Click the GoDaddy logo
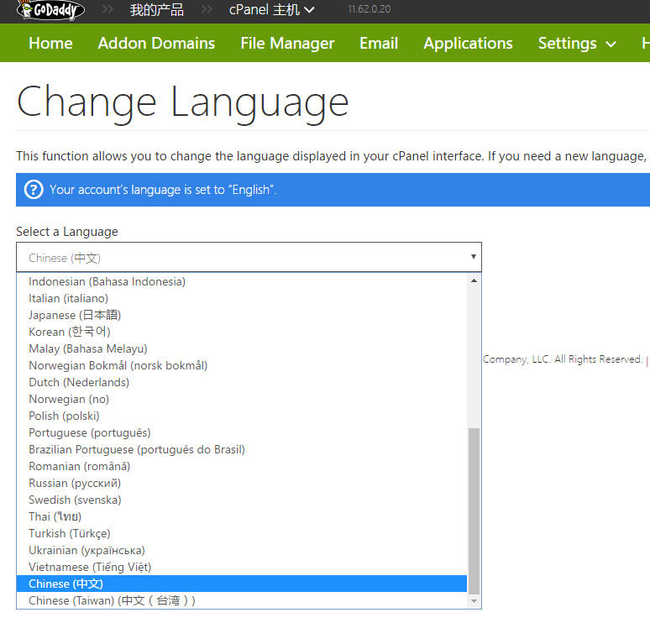This screenshot has height=644, width=650. click(x=50, y=10)
